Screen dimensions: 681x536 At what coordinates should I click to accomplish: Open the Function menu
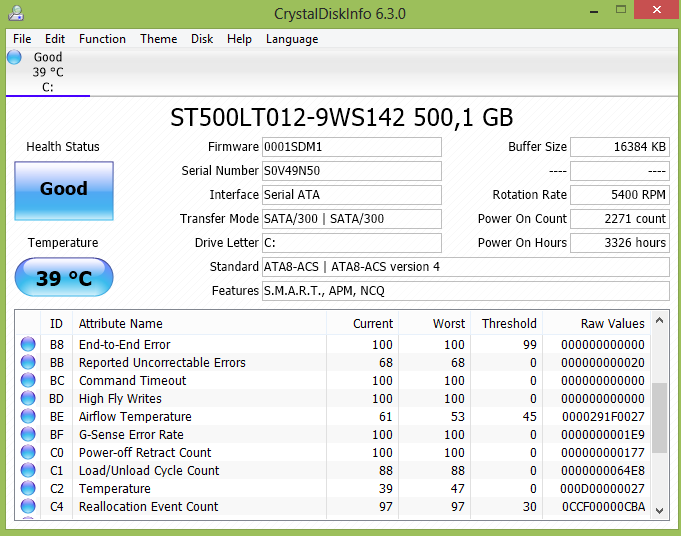click(102, 39)
